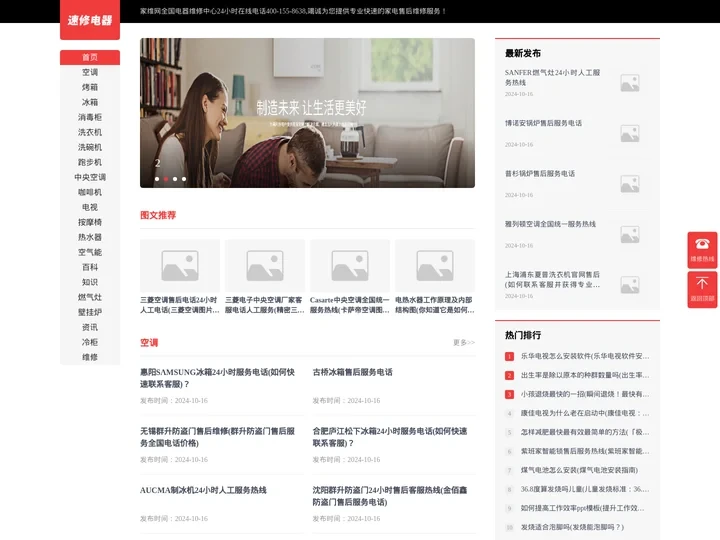This screenshot has width=720, height=540.
Task: Select third carousel dot indicator
Action: [x=175, y=179]
